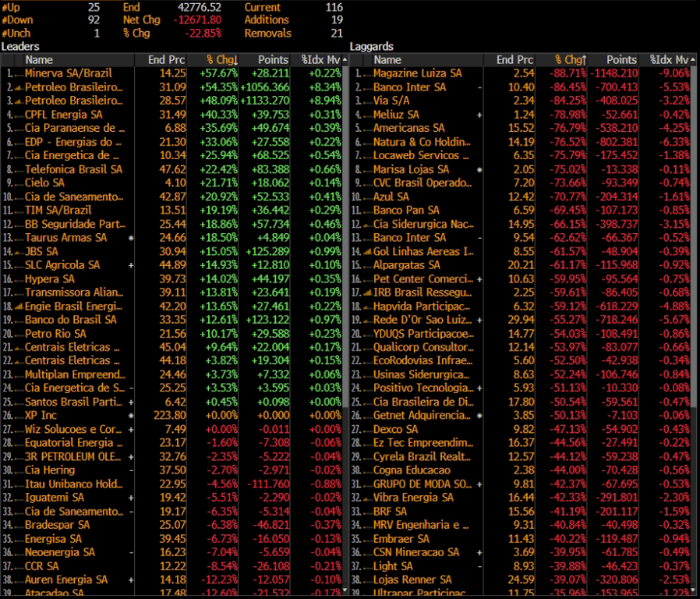Viewport: 700px width, 599px height.
Task: Click the Additions label in the summary
Action: click(267, 20)
